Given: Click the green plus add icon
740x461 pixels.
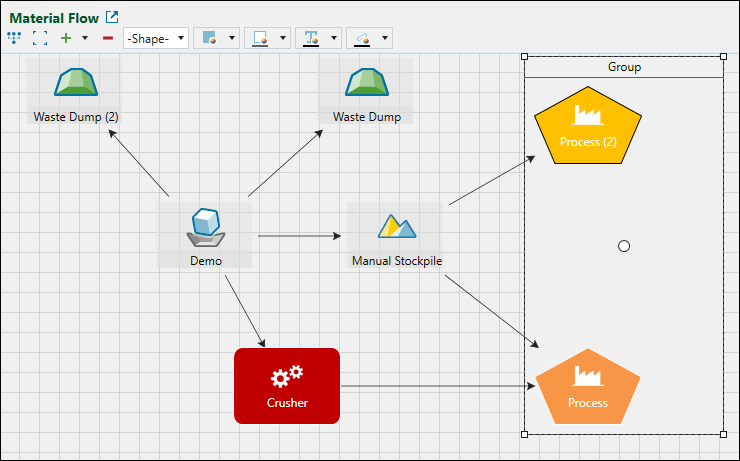Looking at the screenshot, I should coord(66,38).
